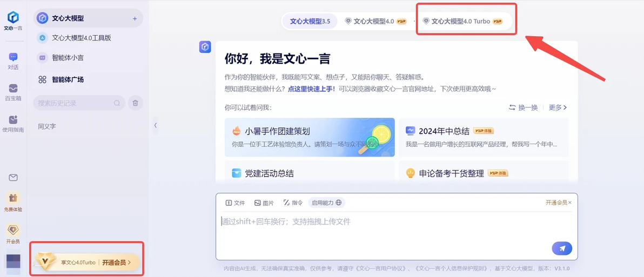Image resolution: width=644 pixels, height=277 pixels.
Task: Switch to 文心大模型3.5 tab
Action: pos(310,22)
